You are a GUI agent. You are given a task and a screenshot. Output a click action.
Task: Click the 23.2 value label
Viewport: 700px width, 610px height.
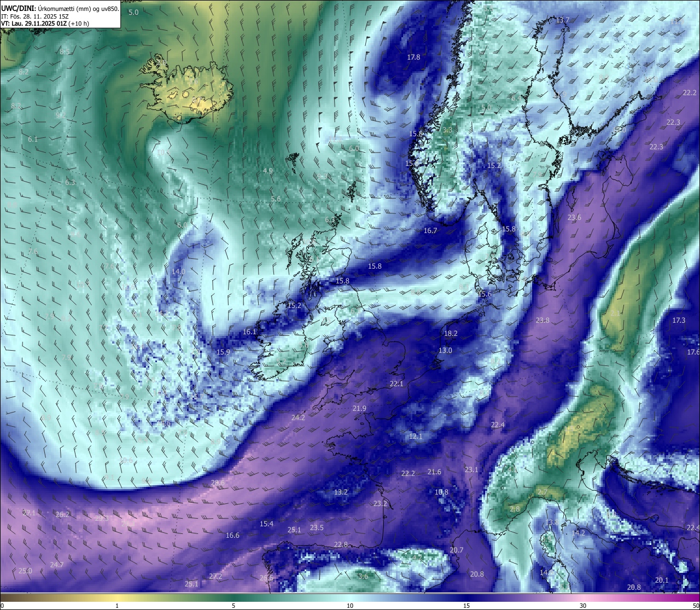click(380, 504)
